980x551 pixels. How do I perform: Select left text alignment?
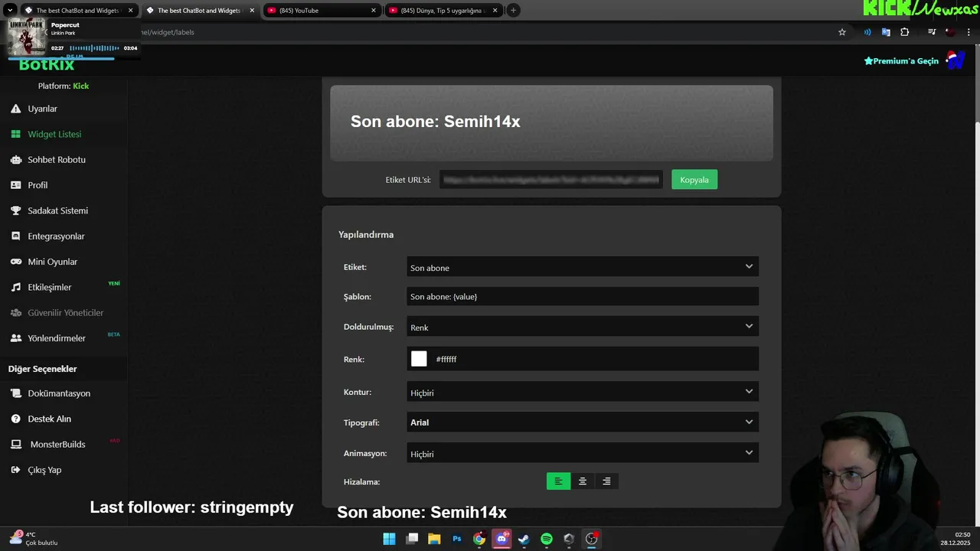click(558, 481)
